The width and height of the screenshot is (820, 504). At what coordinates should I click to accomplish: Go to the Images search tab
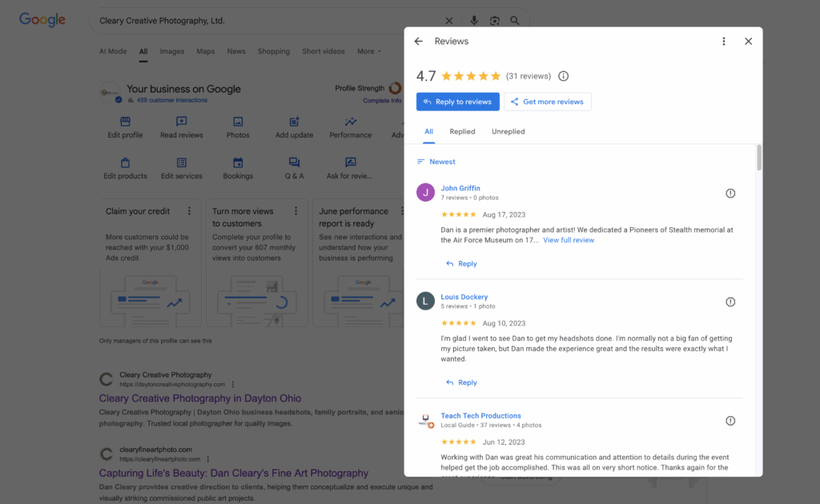coord(171,51)
